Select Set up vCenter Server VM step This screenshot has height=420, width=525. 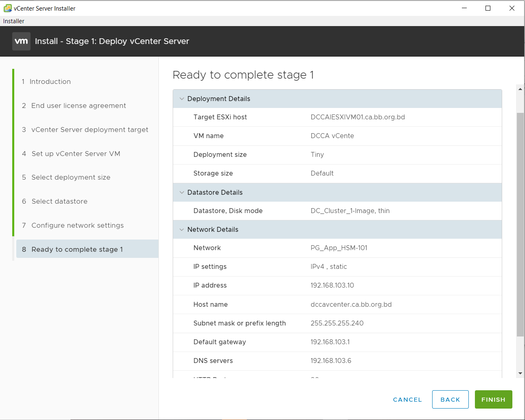(76, 154)
